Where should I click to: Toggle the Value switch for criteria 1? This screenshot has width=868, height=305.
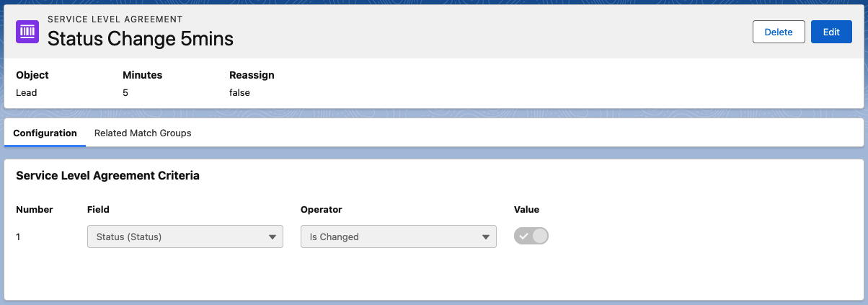[x=531, y=237]
